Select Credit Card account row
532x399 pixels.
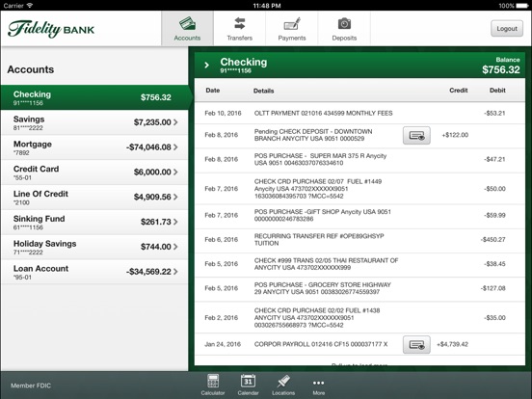[94, 173]
